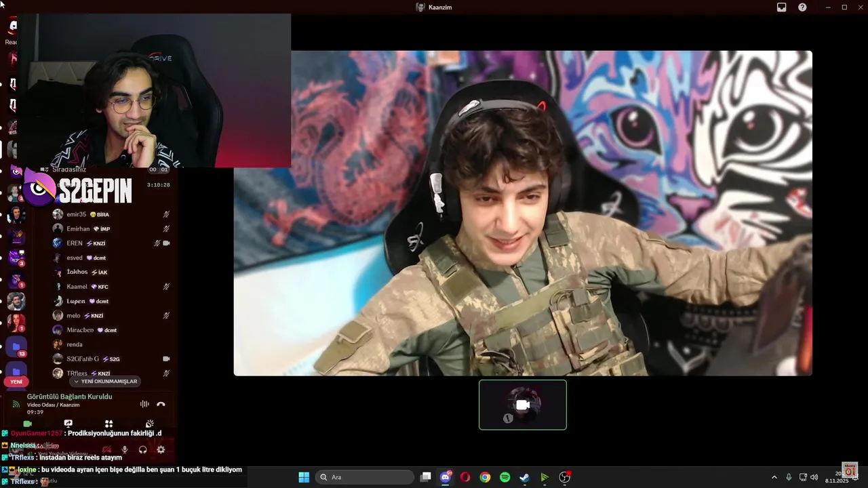Open the soundboard icon

[x=149, y=424]
